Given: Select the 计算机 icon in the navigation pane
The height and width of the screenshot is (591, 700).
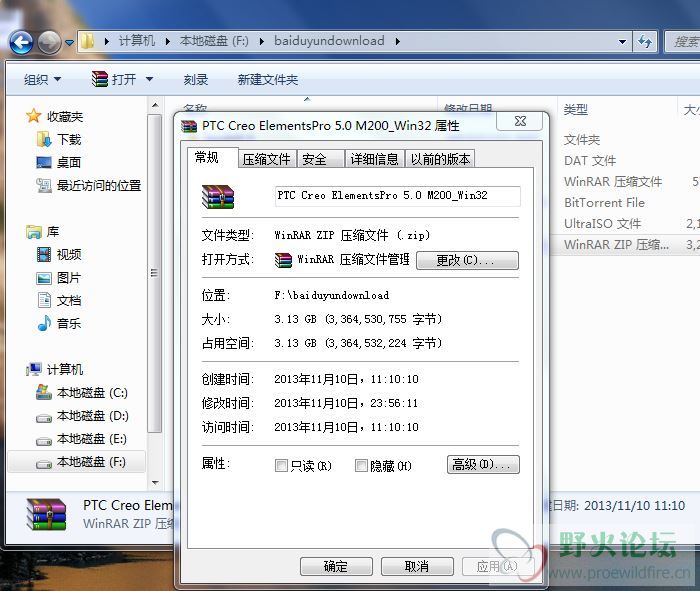Looking at the screenshot, I should tap(34, 369).
